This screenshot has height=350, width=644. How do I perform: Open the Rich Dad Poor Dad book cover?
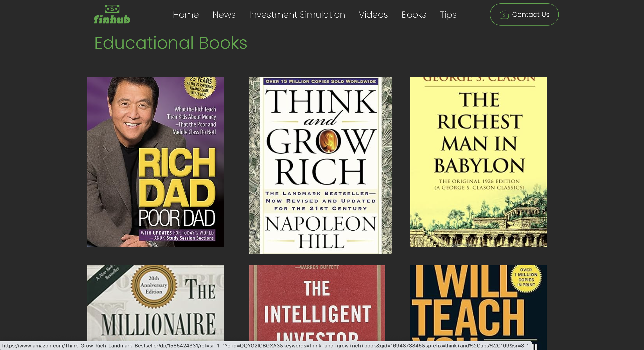tap(155, 162)
